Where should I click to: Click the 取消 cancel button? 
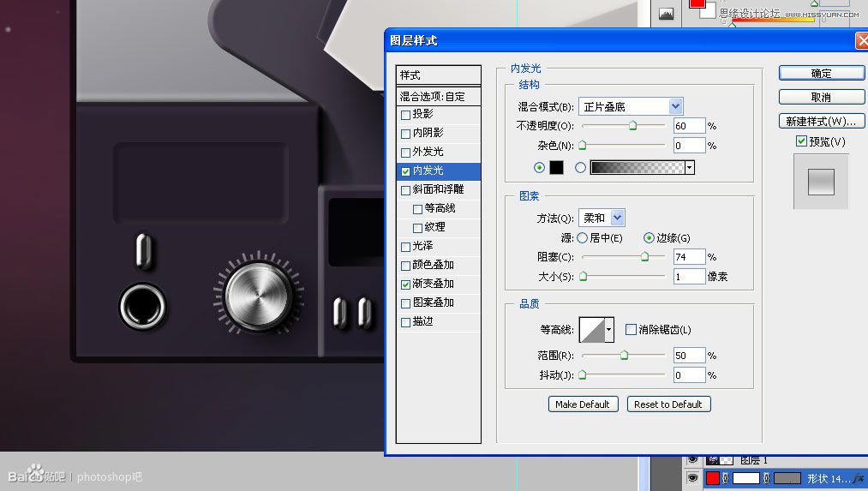pyautogui.click(x=821, y=97)
